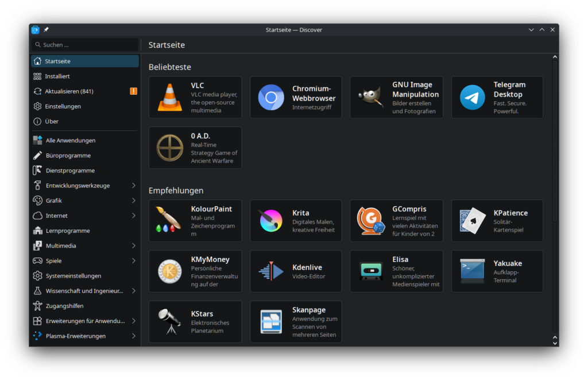The width and height of the screenshot is (588, 381).
Task: Toggle the pin window icon in titlebar
Action: (x=47, y=30)
